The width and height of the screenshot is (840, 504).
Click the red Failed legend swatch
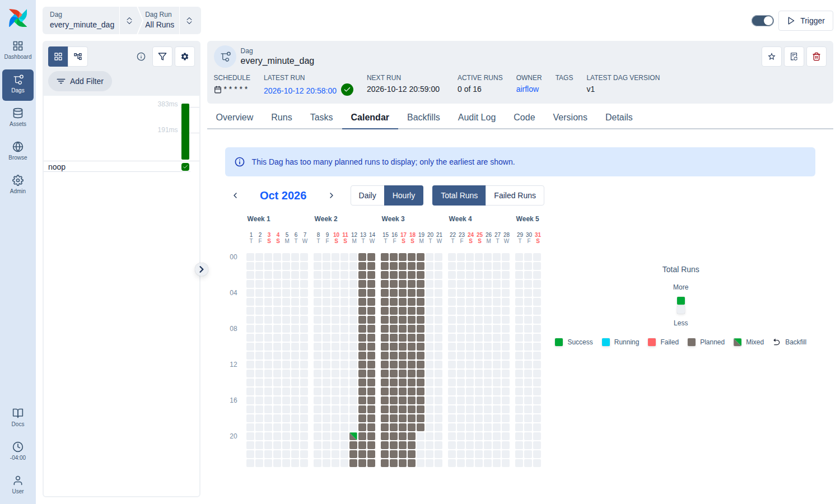pos(652,342)
